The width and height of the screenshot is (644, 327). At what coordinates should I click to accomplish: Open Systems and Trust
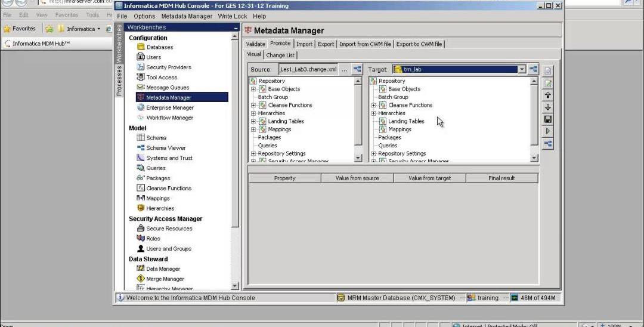(165, 158)
